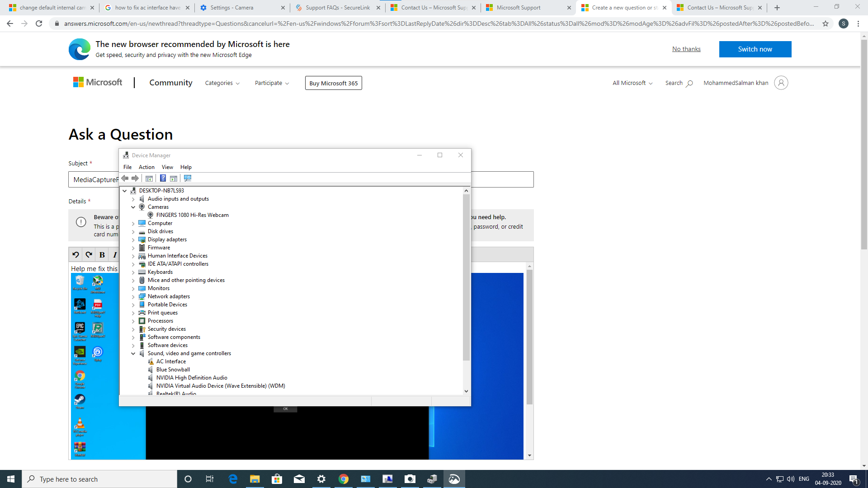This screenshot has width=868, height=488.
Task: Click Device Manager icon on the taskbar
Action: 432,479
